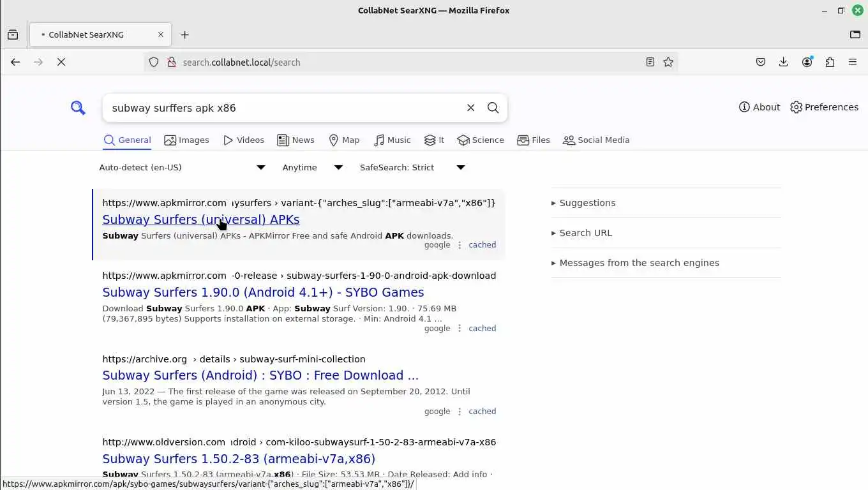Open more options dots on 1.90.0 result

pyautogui.click(x=460, y=329)
